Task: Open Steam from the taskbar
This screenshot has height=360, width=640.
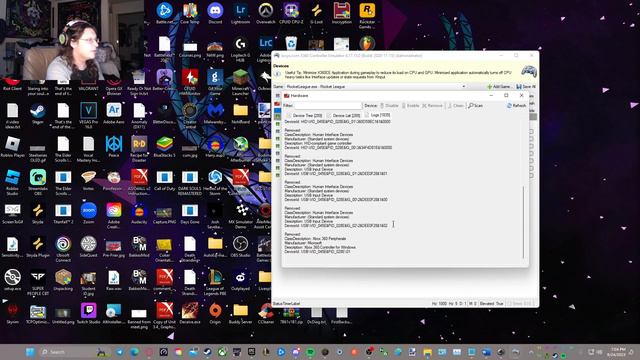Action: [207, 352]
